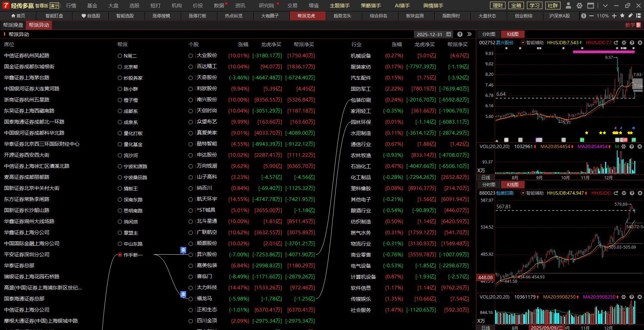
Task: Close the 包装印刷 chart indicator with X icon
Action: [640, 193]
